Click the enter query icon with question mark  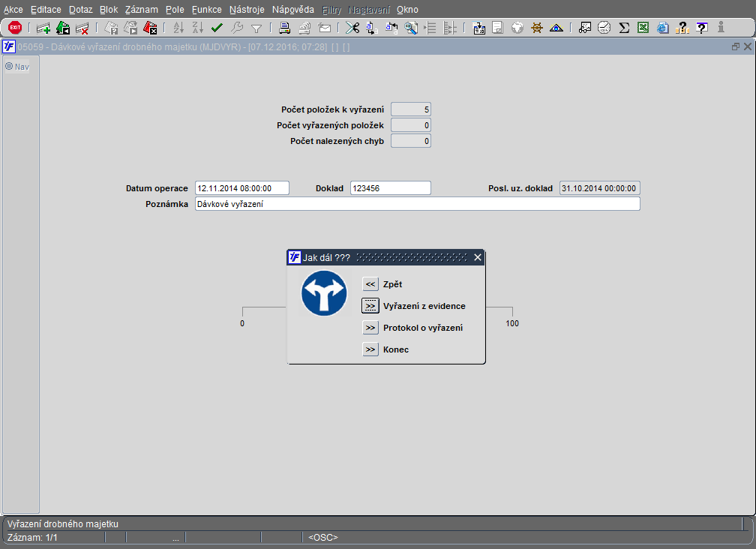pyautogui.click(x=111, y=28)
